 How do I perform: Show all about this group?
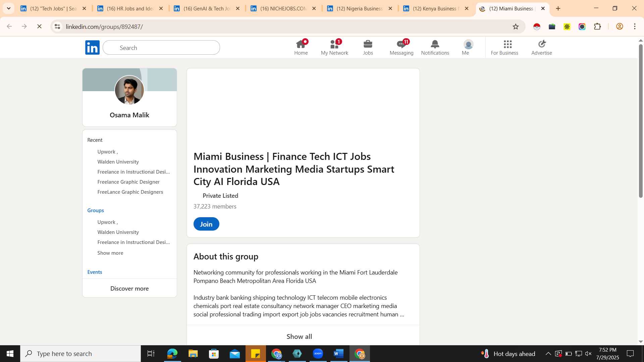[x=299, y=336]
